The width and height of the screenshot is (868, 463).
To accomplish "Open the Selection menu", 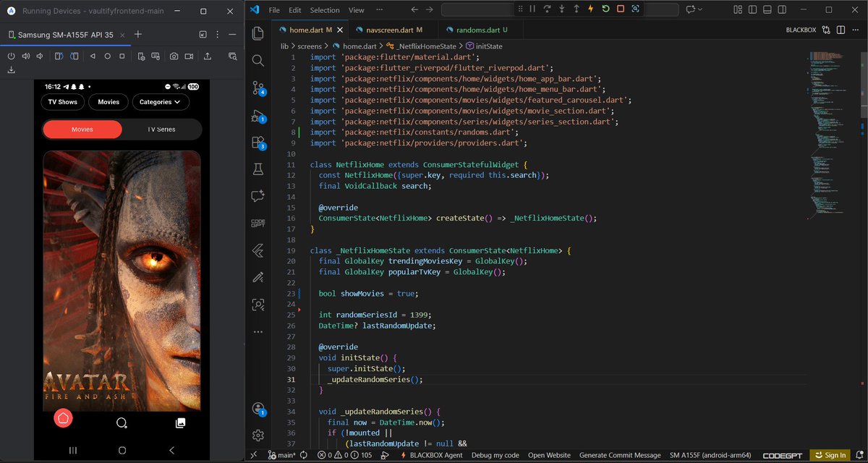I will coord(325,10).
